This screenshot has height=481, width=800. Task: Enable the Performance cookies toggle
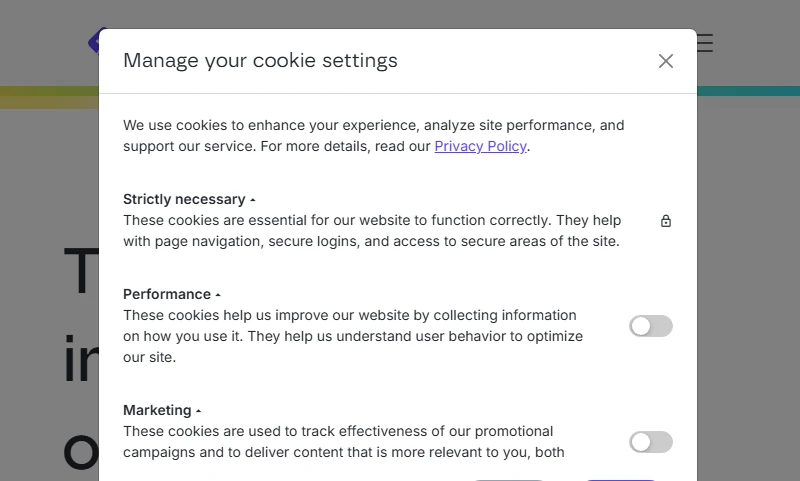point(651,326)
